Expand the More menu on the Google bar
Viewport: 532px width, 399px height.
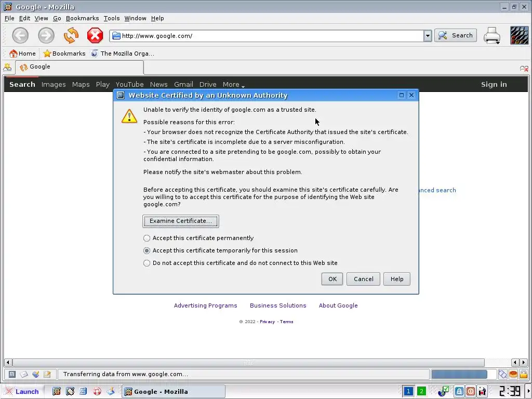[x=233, y=85]
